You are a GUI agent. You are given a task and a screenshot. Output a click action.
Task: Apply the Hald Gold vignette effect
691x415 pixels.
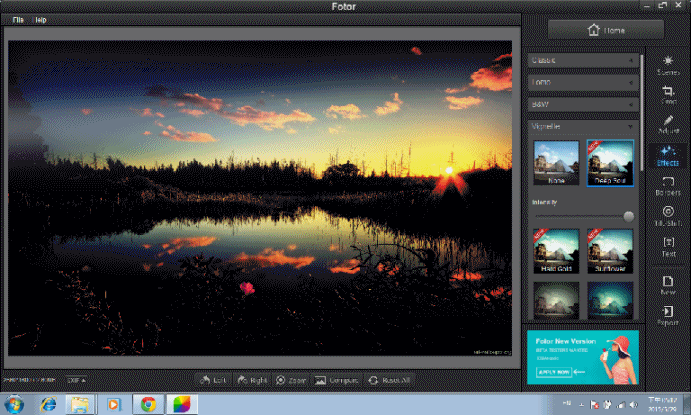tap(556, 251)
